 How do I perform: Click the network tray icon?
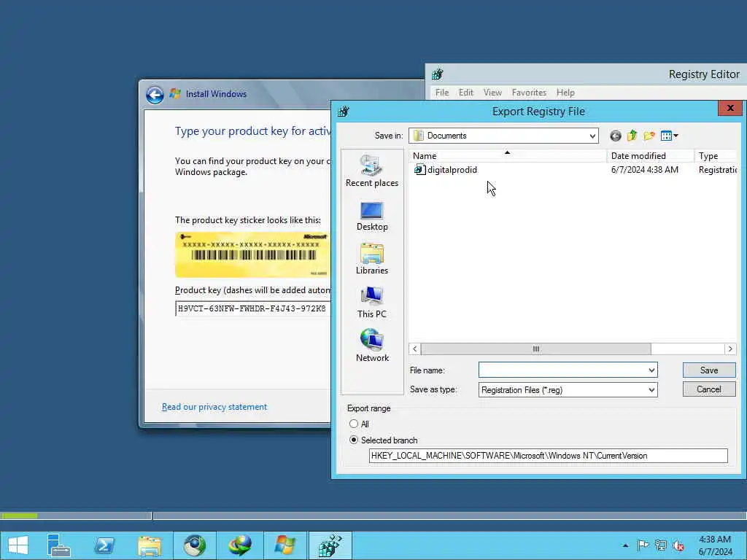click(661, 545)
